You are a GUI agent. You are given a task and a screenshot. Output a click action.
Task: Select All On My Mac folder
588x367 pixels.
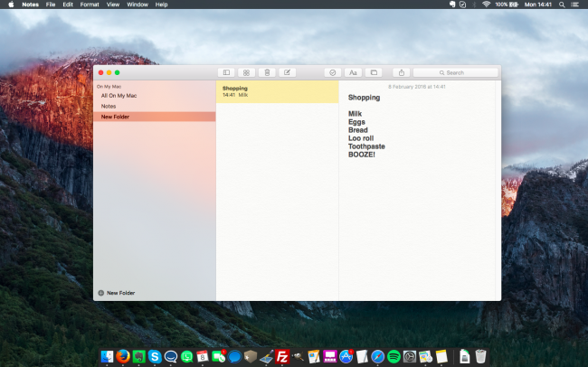(119, 96)
